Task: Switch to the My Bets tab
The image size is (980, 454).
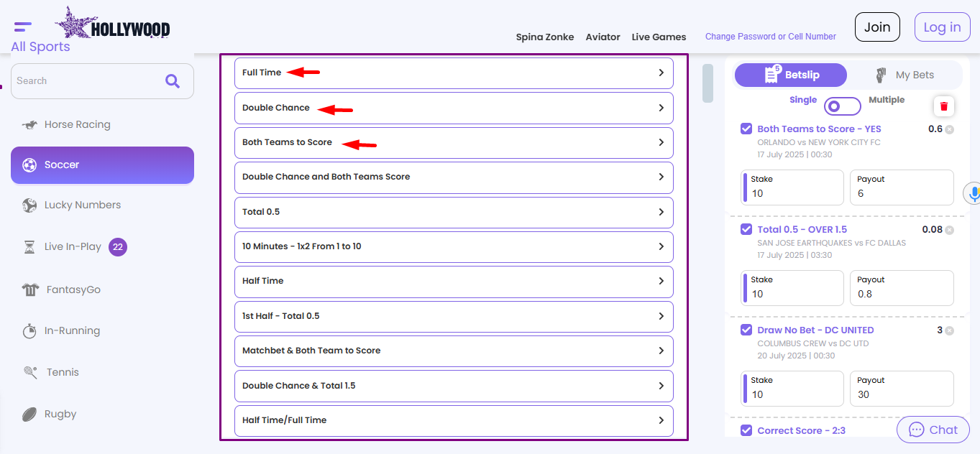Action: pos(906,74)
